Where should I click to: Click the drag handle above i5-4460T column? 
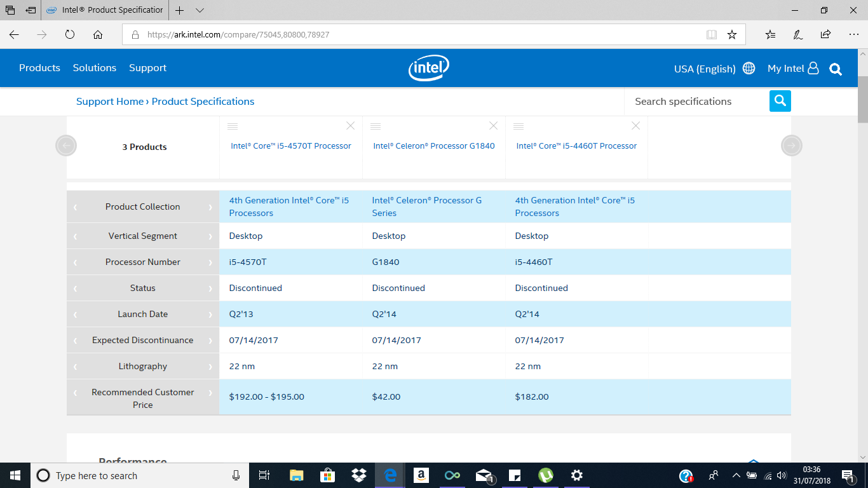point(519,126)
